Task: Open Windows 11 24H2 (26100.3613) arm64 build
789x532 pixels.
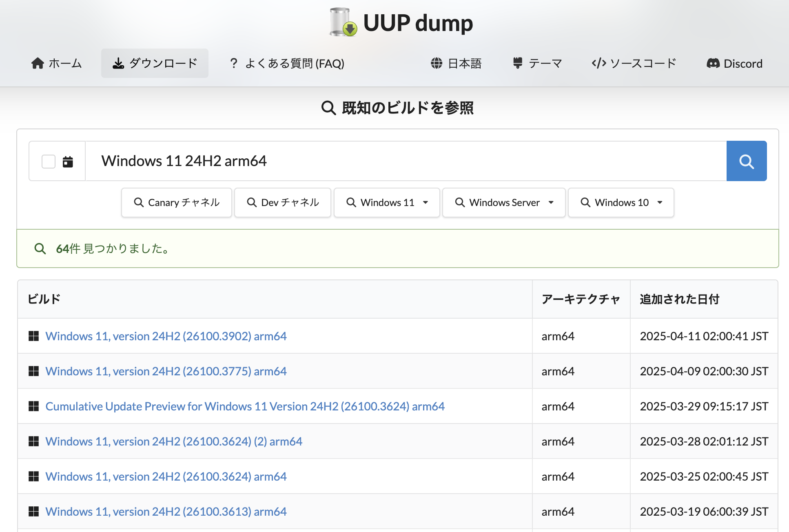Action: (x=166, y=512)
